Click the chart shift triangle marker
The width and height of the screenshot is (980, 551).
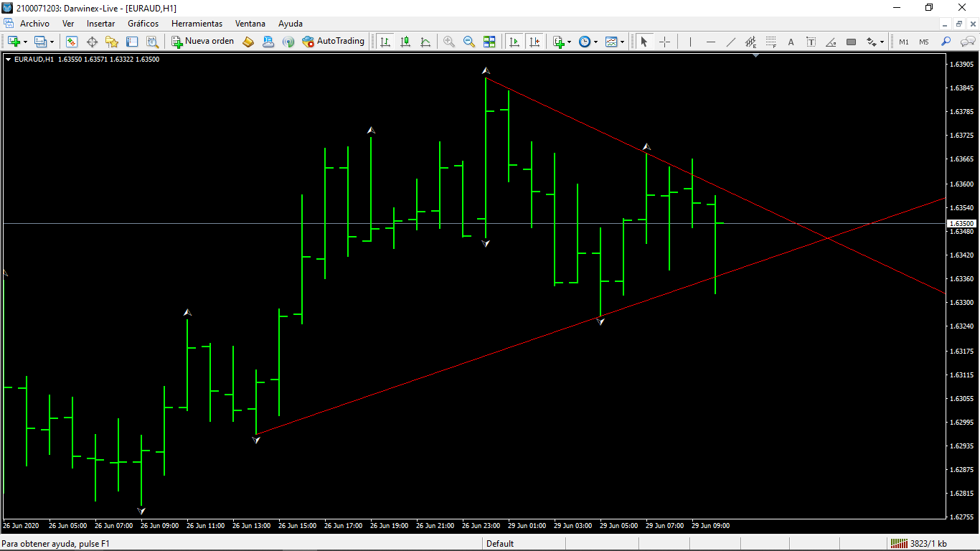tap(755, 55)
